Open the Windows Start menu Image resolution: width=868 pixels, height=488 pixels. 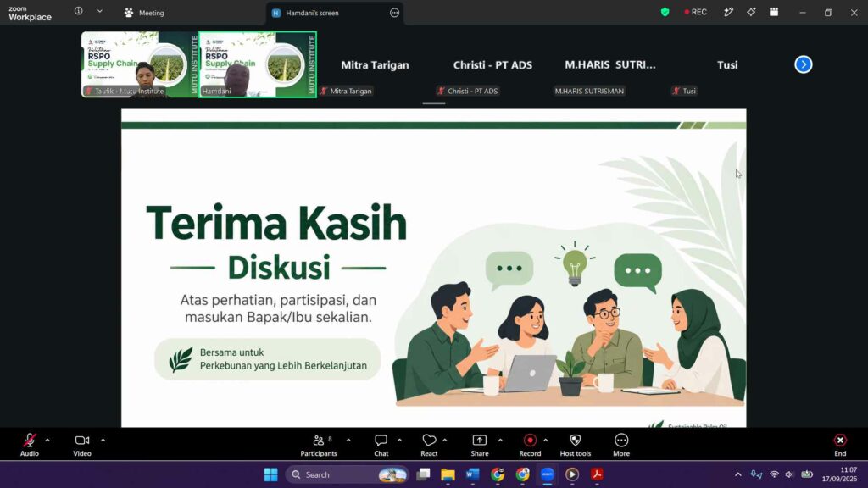pyautogui.click(x=270, y=474)
